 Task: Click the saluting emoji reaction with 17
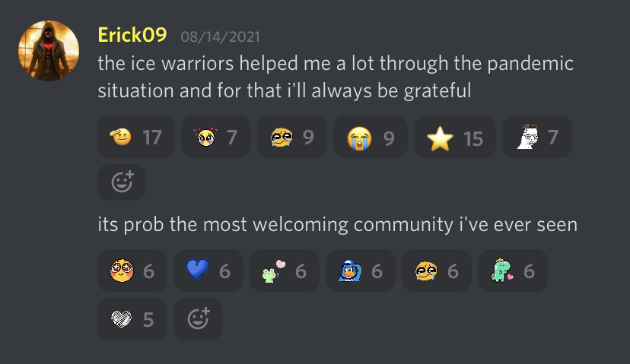tap(135, 137)
